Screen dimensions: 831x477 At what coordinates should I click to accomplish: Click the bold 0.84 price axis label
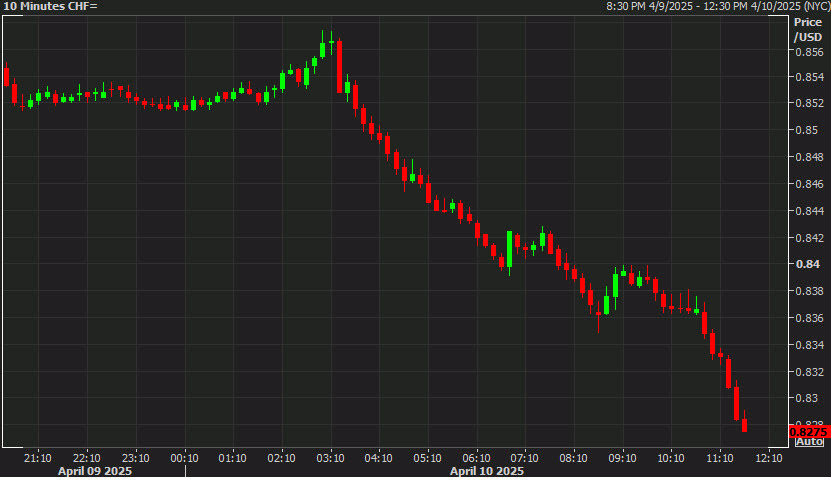click(x=806, y=264)
